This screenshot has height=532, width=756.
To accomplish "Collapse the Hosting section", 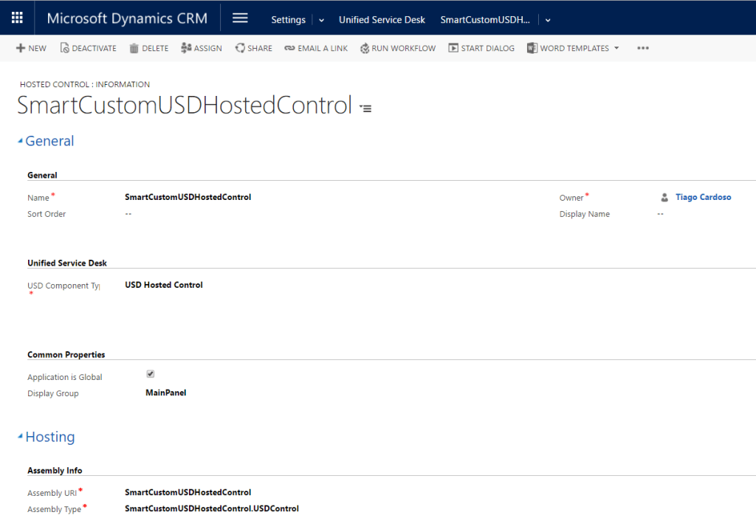I will [x=21, y=438].
